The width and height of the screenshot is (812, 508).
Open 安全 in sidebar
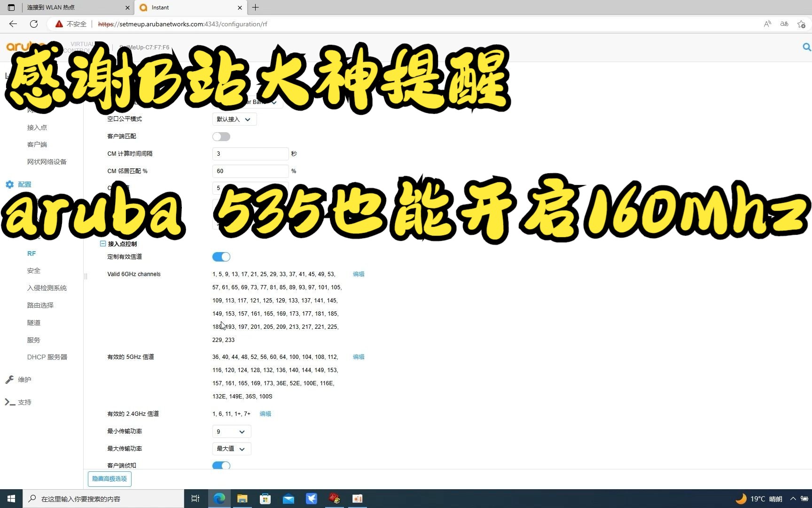[34, 270]
